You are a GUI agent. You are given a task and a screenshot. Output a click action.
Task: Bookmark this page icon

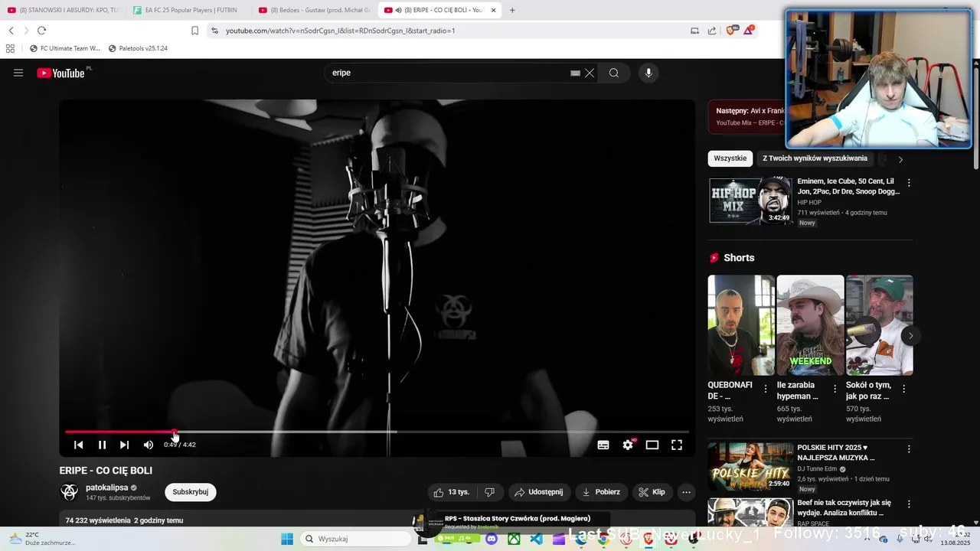(194, 31)
